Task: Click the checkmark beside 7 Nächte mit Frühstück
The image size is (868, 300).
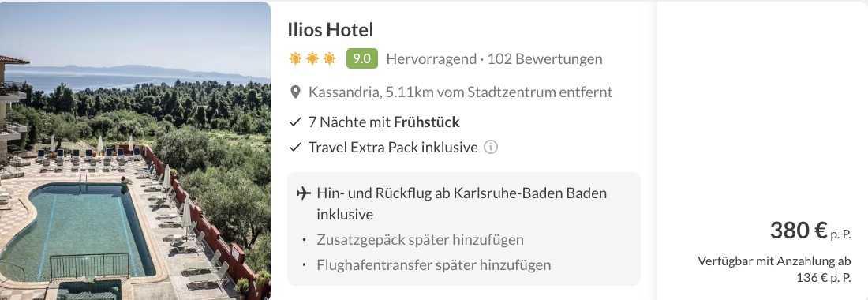Action: [x=295, y=122]
